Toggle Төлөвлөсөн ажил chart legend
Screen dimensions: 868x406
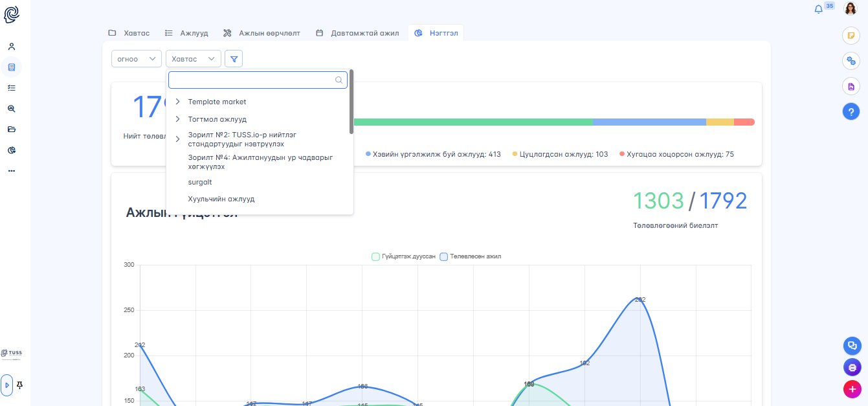(471, 256)
